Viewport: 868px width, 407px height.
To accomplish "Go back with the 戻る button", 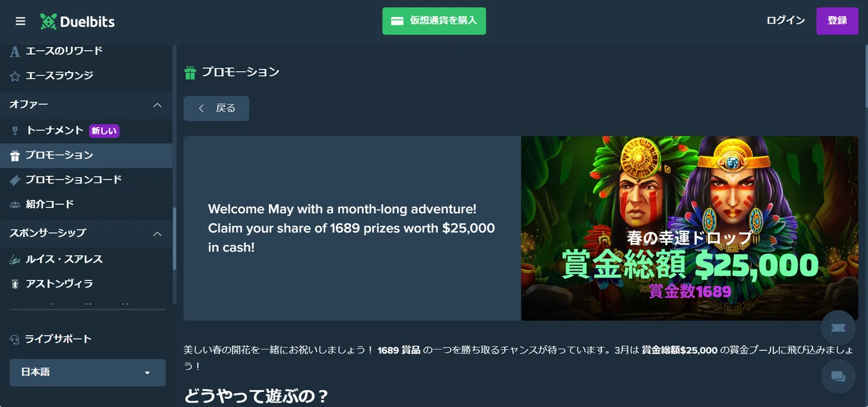I will coord(216,109).
